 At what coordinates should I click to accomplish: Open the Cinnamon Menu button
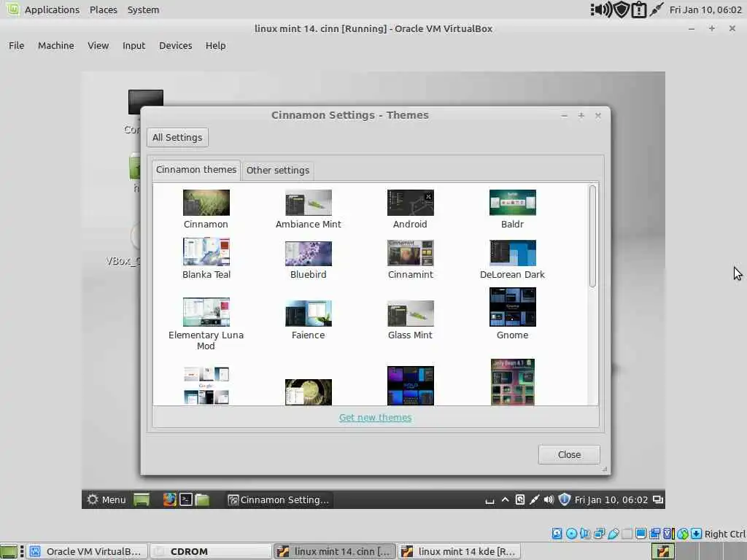click(107, 499)
